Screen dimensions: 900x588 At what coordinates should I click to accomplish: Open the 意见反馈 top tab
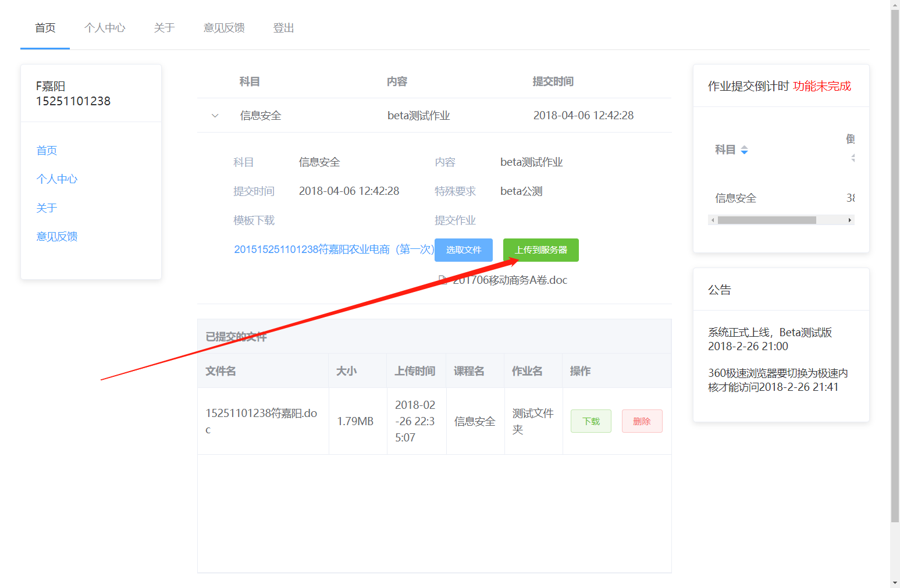[224, 28]
